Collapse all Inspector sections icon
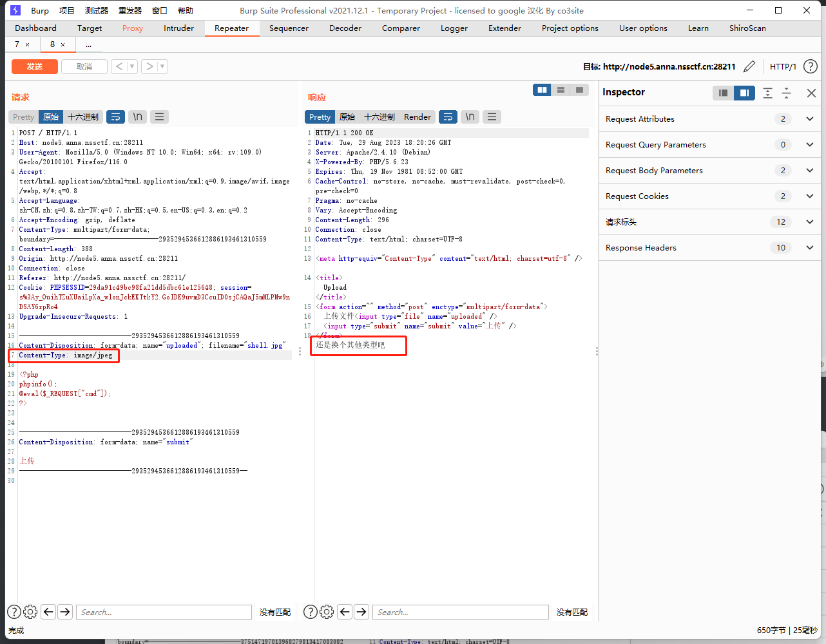Screen dimensions: 826x644 click(787, 93)
